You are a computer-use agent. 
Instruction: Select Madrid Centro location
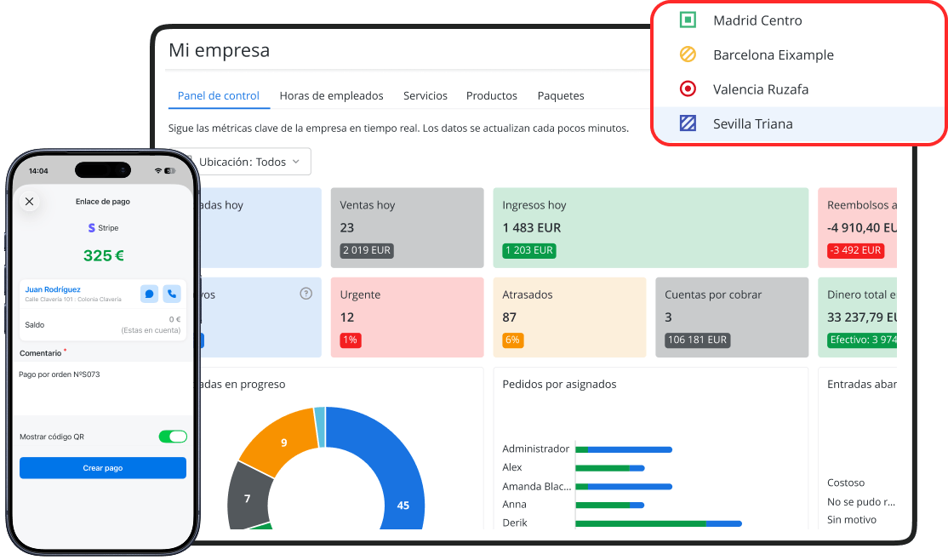[x=799, y=20]
